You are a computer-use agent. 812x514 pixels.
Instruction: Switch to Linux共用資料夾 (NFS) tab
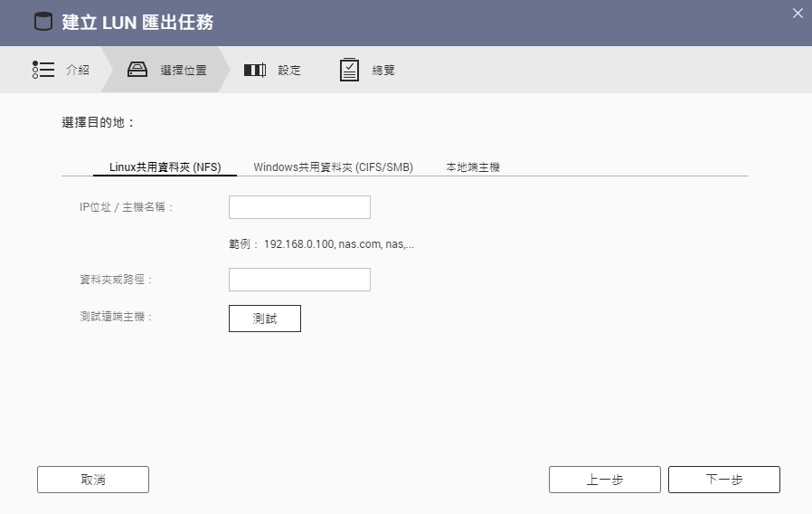(x=165, y=167)
